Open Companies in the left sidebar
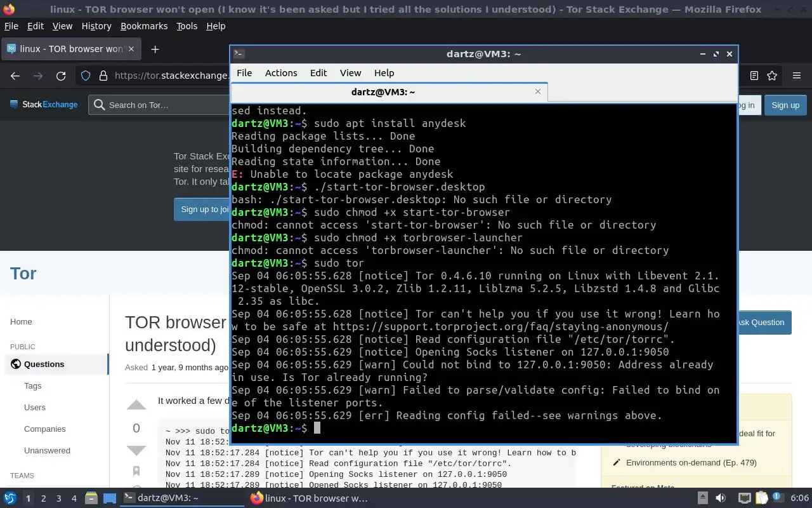The width and height of the screenshot is (812, 508). coord(45,429)
